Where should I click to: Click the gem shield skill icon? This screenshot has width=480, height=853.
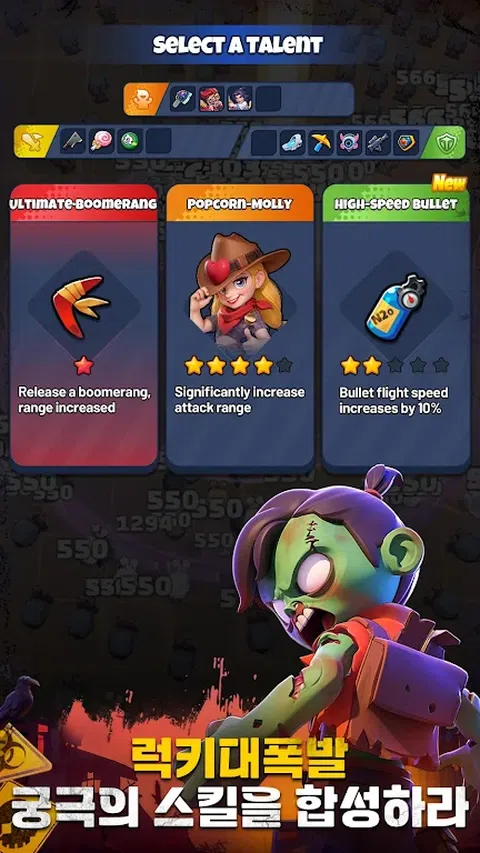406,142
